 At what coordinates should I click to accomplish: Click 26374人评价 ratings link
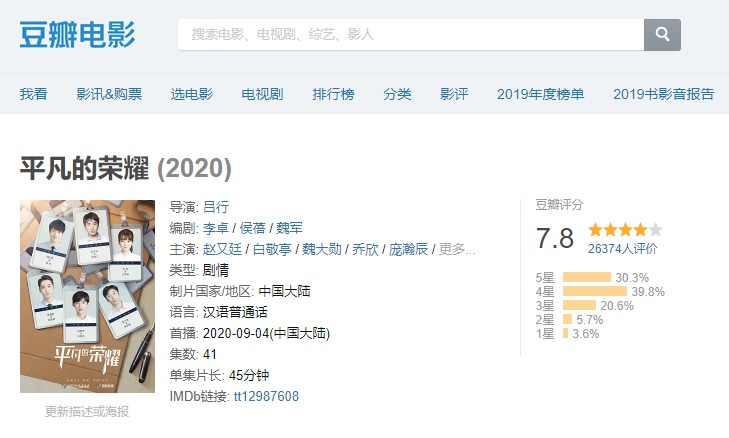623,249
